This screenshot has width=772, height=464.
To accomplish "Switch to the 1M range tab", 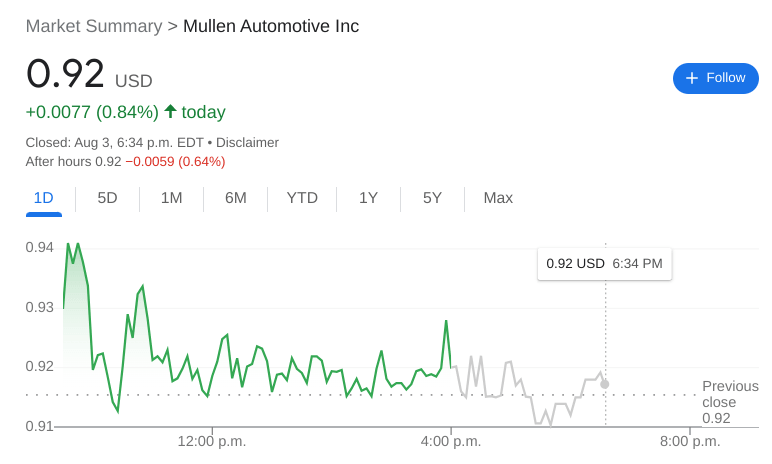I will [171, 198].
